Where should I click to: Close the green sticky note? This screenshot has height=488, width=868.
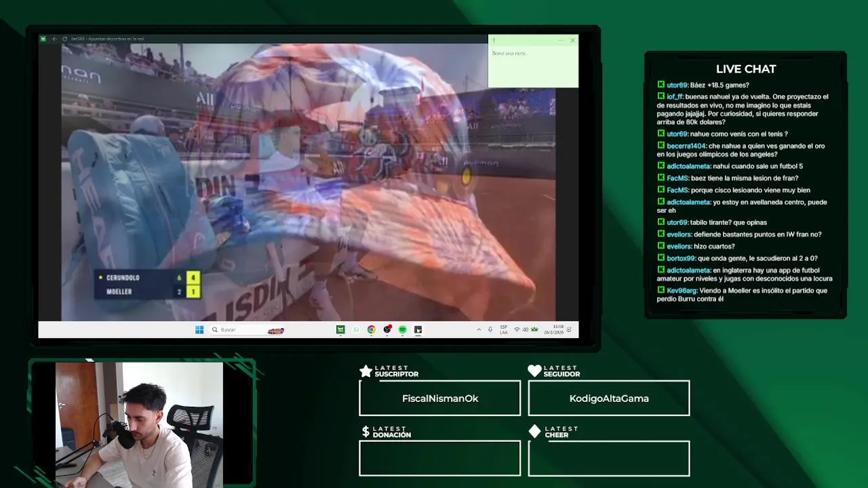pyautogui.click(x=572, y=40)
